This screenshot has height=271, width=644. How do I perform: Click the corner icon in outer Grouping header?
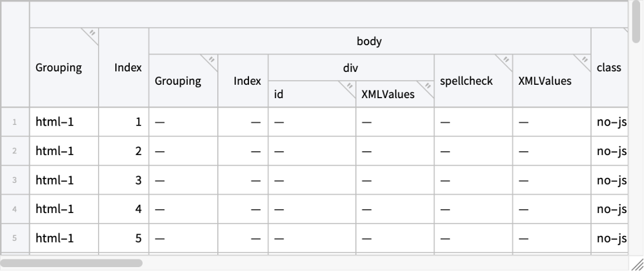point(92,34)
